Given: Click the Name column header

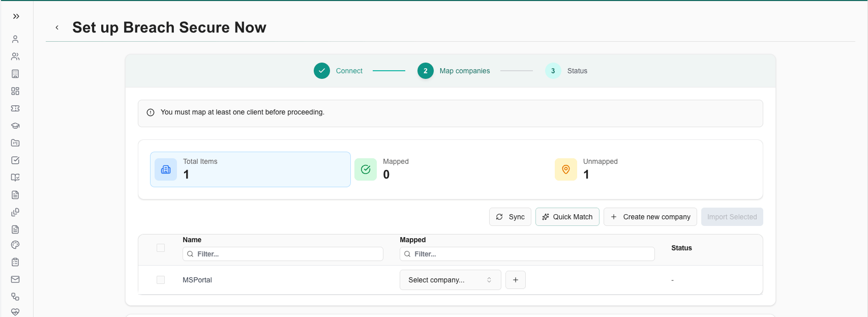Looking at the screenshot, I should [x=192, y=240].
